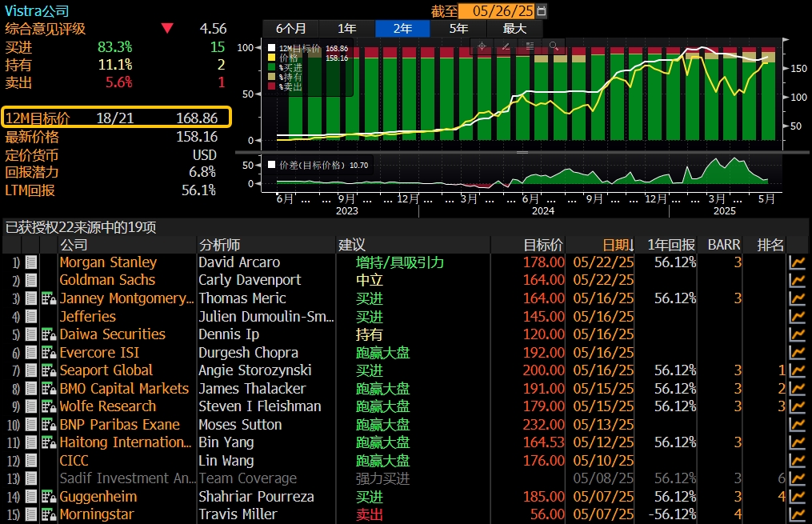
Task: Open the Jefferies report document icon
Action: point(31,316)
